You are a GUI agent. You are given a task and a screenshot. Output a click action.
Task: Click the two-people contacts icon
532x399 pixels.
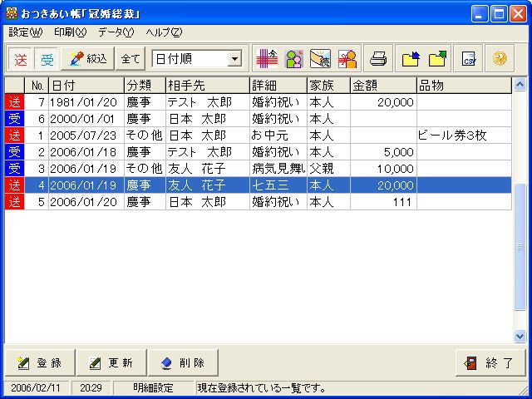[293, 59]
